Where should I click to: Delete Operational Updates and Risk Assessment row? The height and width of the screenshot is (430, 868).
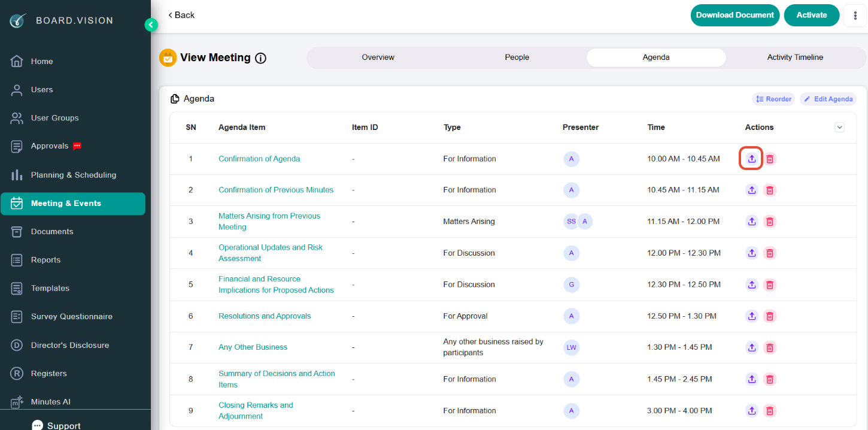[x=770, y=253]
